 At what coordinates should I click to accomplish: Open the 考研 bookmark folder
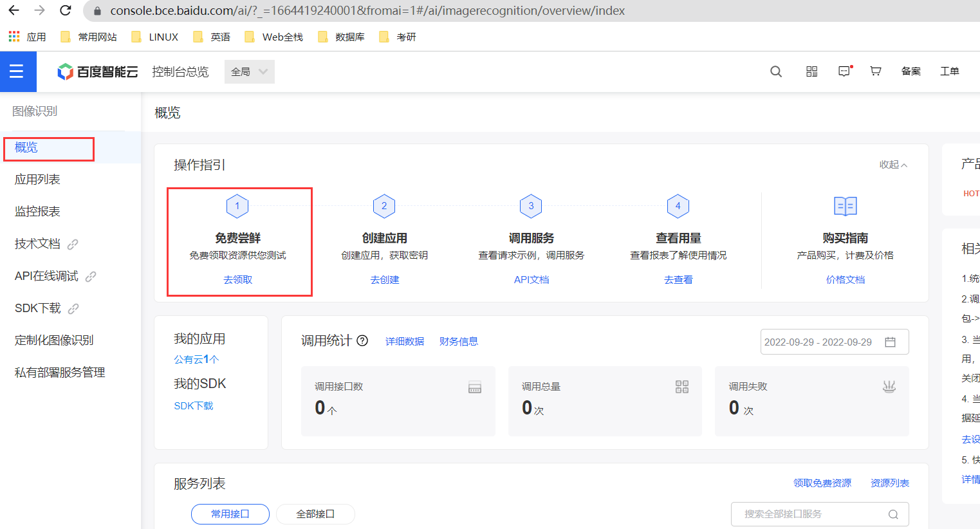pos(398,37)
